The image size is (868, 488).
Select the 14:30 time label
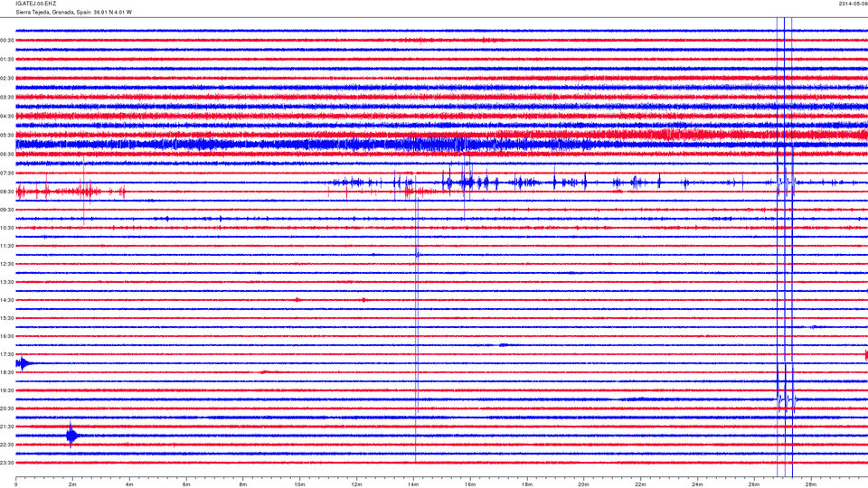point(6,300)
